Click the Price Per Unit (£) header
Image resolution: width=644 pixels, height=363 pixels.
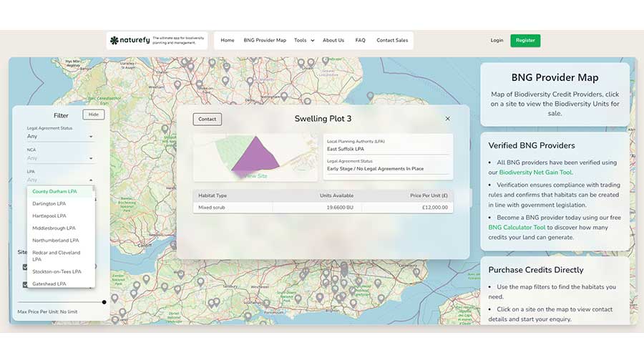tap(429, 195)
